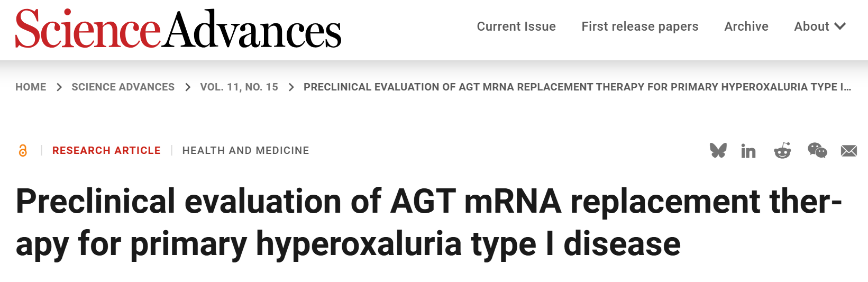Email this article using envelope icon
Screen dimensions: 868x282
tap(848, 151)
